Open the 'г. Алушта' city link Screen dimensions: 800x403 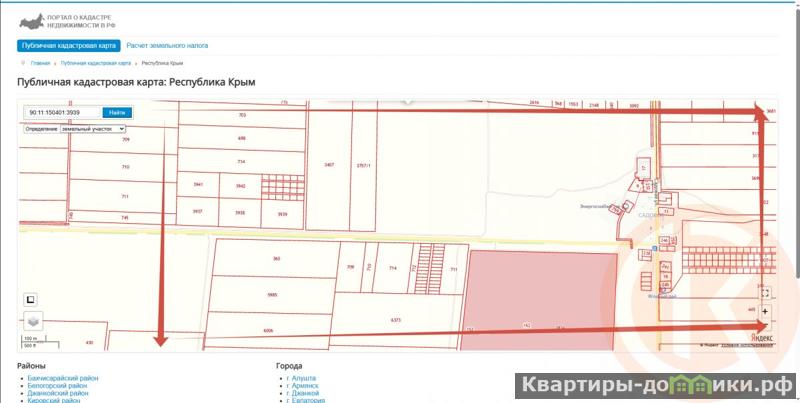click(302, 378)
